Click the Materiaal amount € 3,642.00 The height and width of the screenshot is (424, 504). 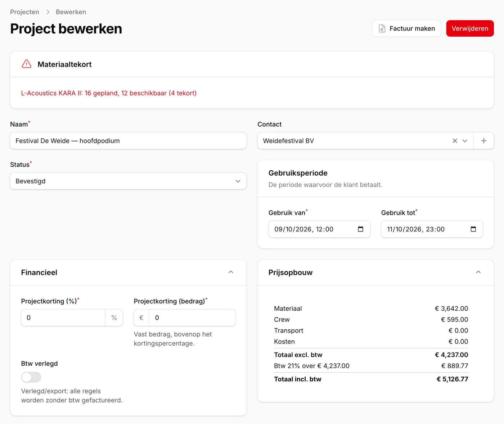[x=451, y=308]
